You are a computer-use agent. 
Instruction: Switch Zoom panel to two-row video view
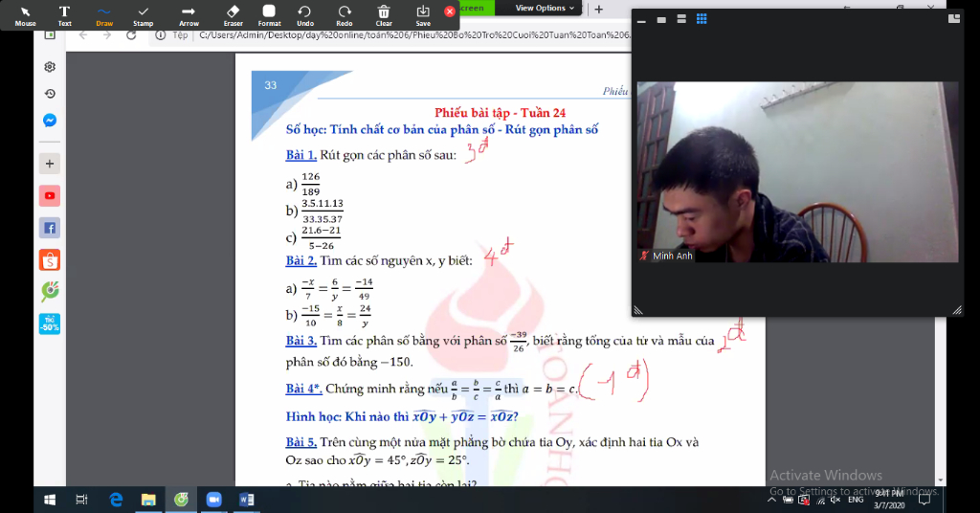[681, 19]
